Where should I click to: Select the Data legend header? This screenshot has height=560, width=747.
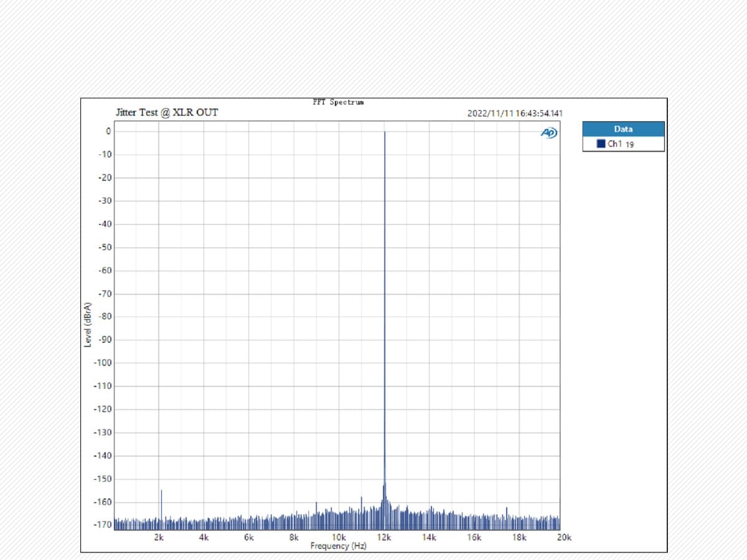click(623, 129)
